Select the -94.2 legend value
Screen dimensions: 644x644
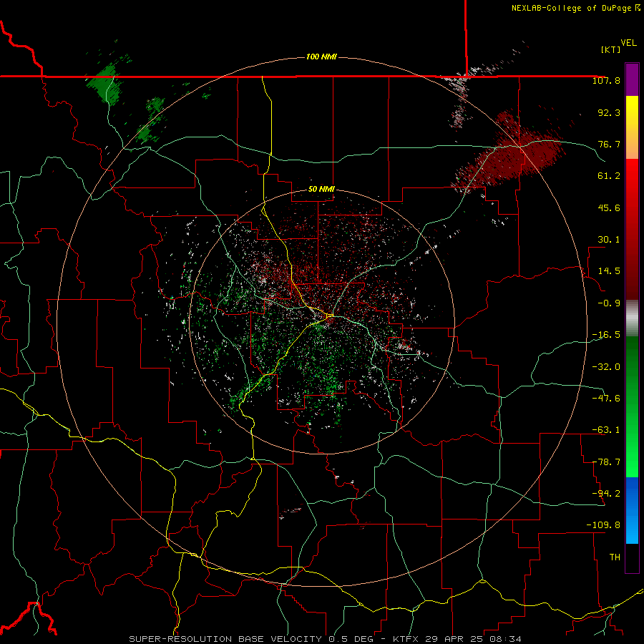pos(606,493)
